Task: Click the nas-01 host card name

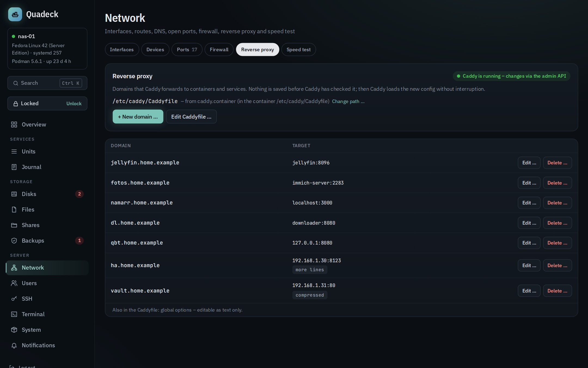Action: click(x=26, y=37)
